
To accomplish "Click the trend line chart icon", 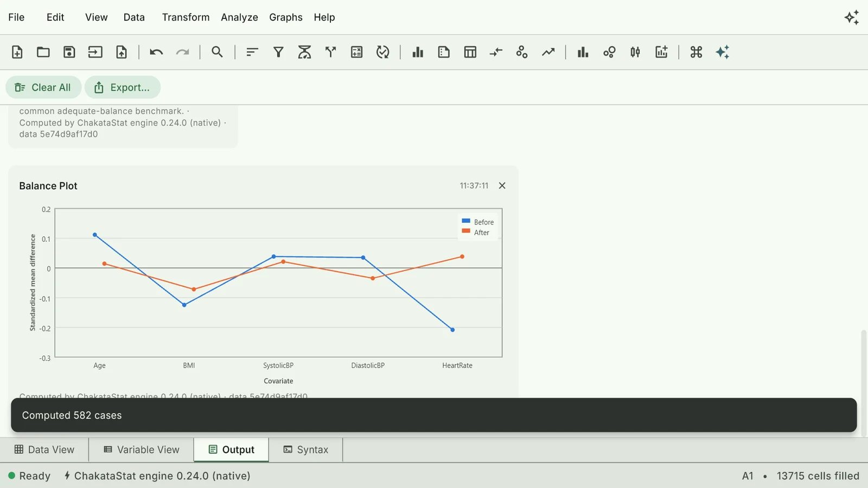I will click(548, 52).
